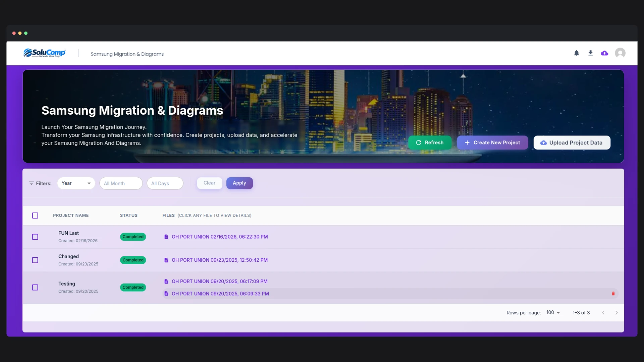Delete the 06:09:33 PM file with trash icon
This screenshot has height=362, width=644.
613,294
